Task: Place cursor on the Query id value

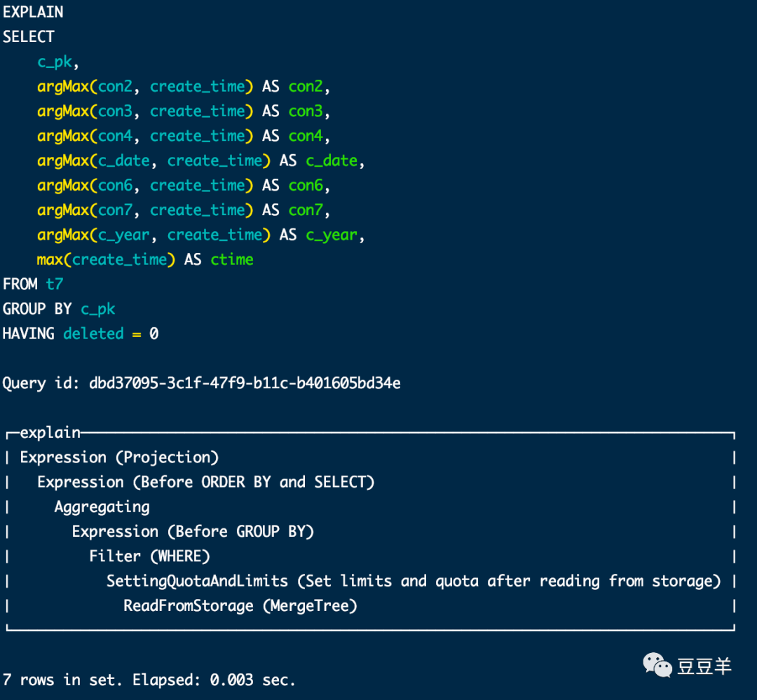Action: pos(245,383)
